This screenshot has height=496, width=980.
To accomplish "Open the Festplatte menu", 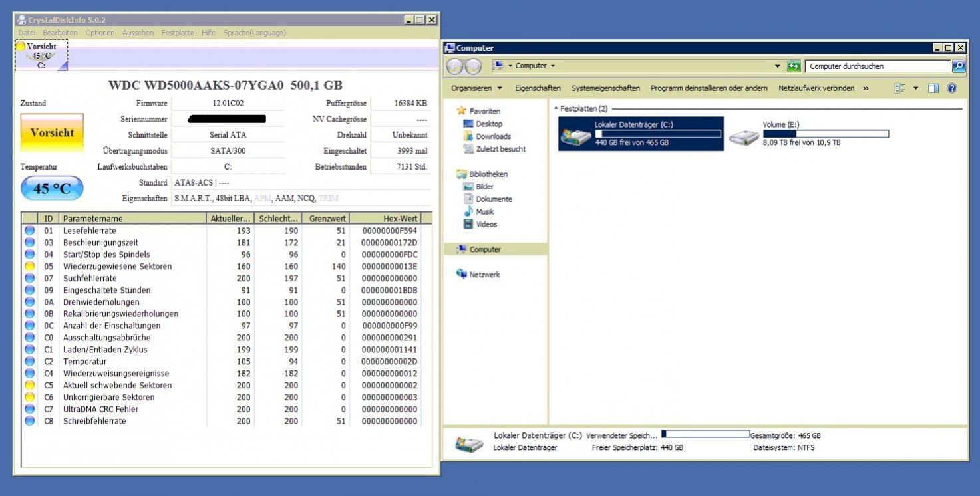I will 178,33.
